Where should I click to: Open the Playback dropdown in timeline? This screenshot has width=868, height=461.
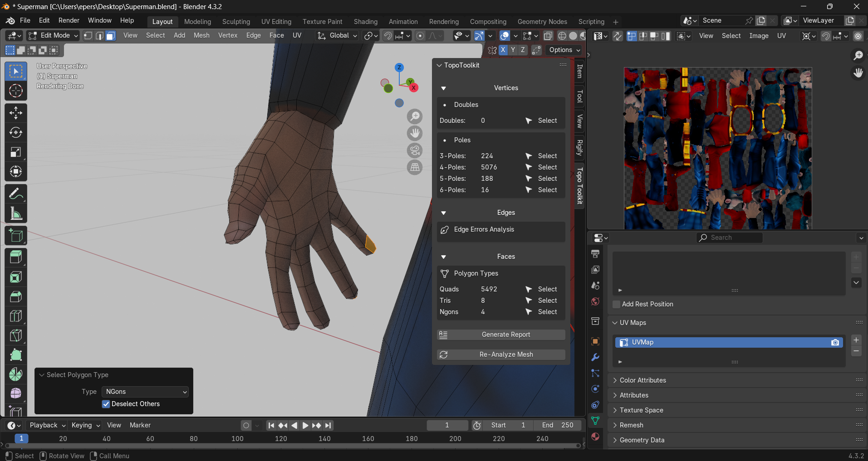pos(47,425)
